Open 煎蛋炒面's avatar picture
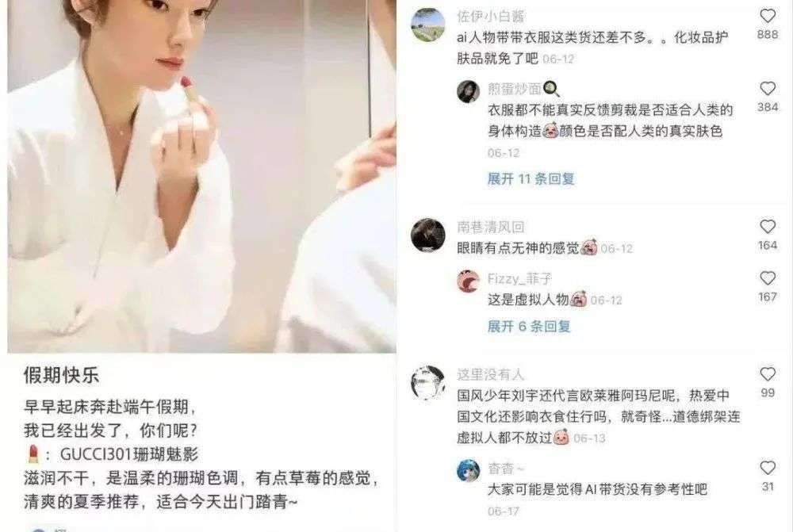This screenshot has width=793, height=532. coord(469,91)
